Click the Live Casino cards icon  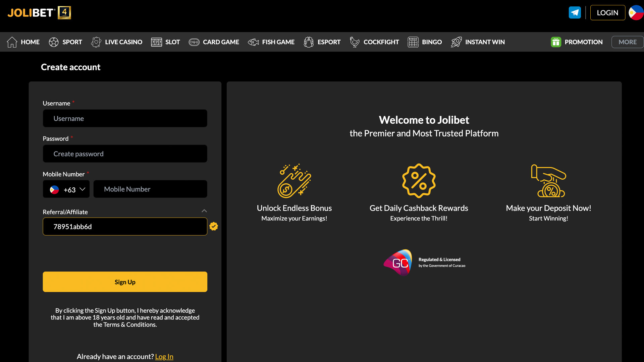pyautogui.click(x=96, y=42)
